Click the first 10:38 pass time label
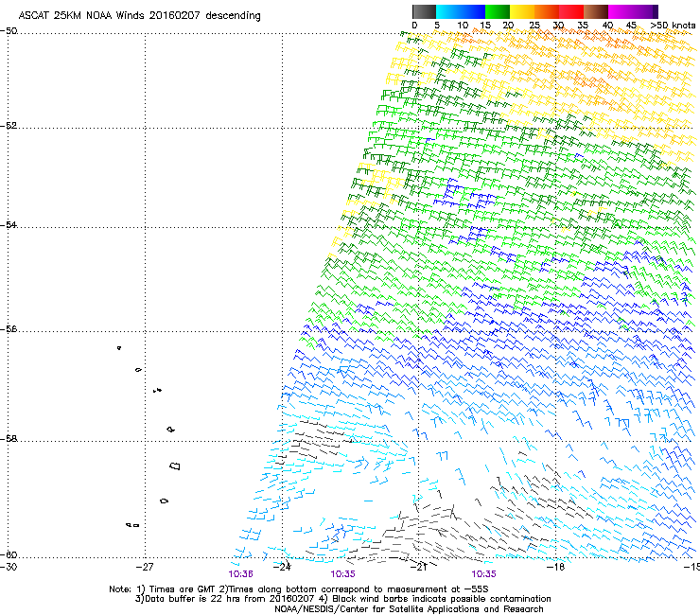Screen dimensions: 700x615 click(241, 573)
